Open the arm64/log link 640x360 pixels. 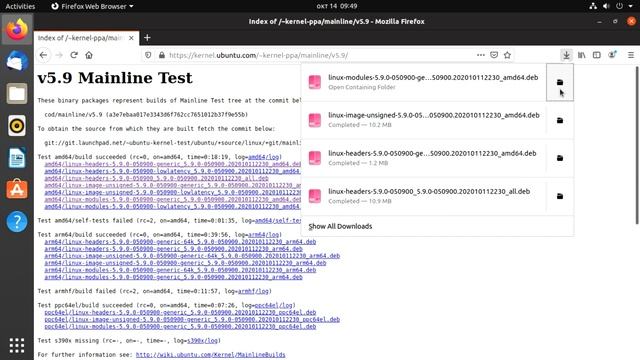click(x=264, y=235)
